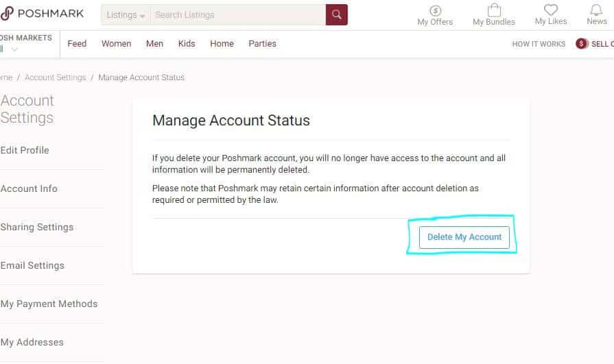Open My Likes heart icon
The width and height of the screenshot is (614, 364).
point(551,10)
